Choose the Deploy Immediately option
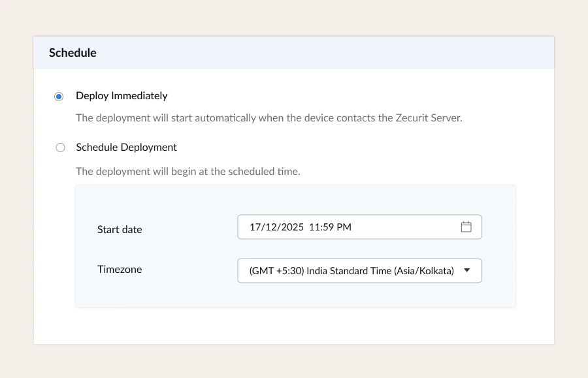The height and width of the screenshot is (378, 588). (59, 95)
